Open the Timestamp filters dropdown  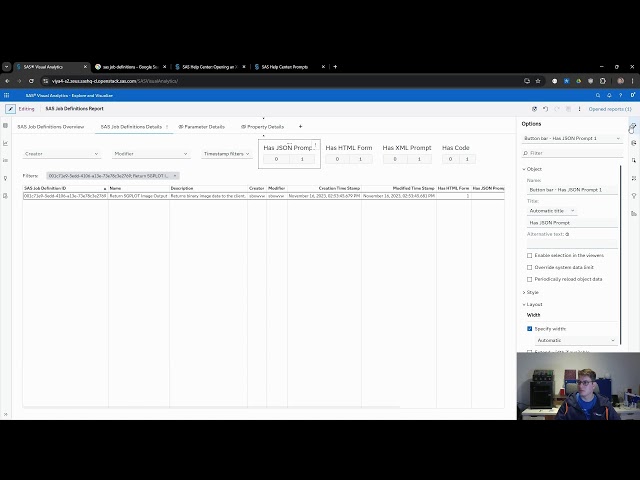tap(227, 154)
